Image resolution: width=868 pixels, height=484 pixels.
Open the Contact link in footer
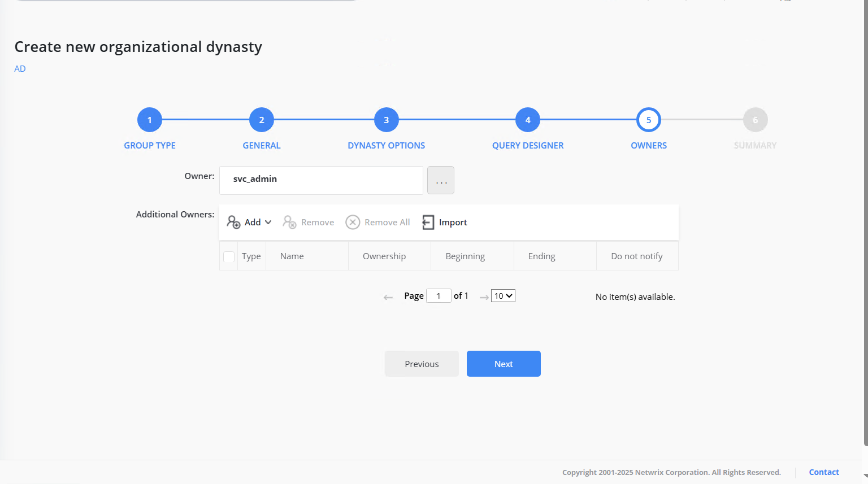823,472
